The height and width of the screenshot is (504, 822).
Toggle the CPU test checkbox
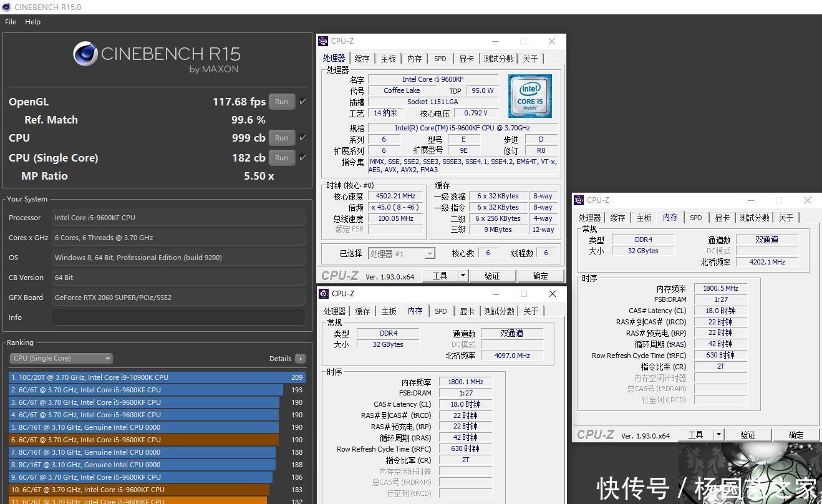coord(302,137)
